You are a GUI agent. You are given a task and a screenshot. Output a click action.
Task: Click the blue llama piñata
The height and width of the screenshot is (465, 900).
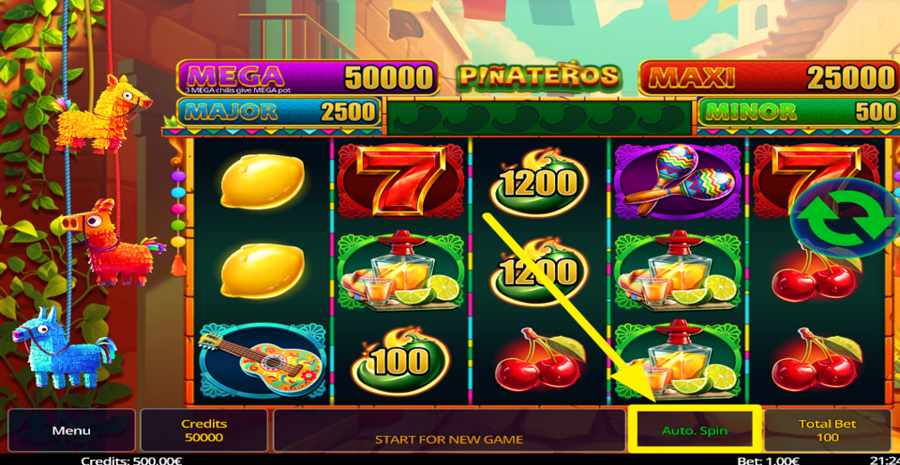coord(63,348)
